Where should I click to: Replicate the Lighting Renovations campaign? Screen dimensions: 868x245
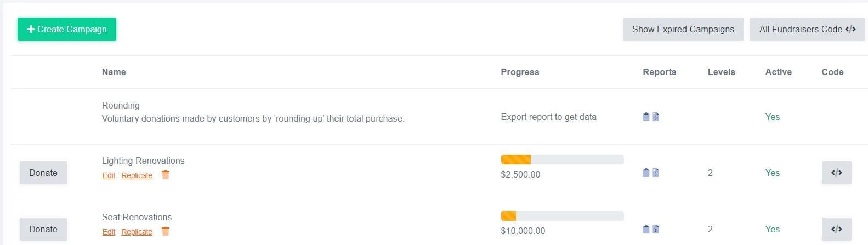click(x=137, y=175)
